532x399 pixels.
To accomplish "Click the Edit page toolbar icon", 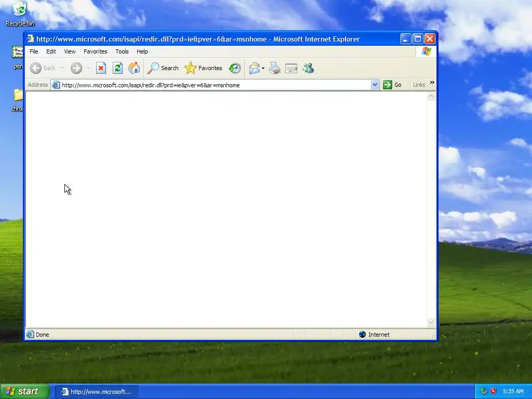I will click(x=291, y=68).
